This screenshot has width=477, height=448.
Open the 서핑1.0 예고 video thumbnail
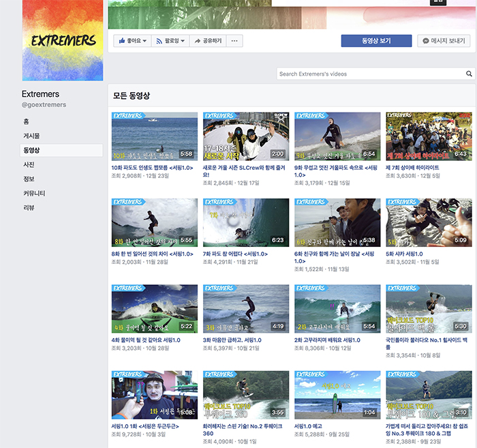(x=337, y=395)
